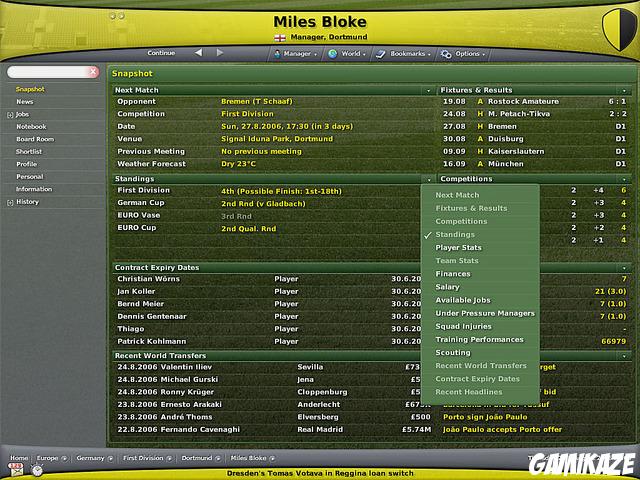The image size is (640, 480).
Task: Open the World menu
Action: tap(348, 54)
